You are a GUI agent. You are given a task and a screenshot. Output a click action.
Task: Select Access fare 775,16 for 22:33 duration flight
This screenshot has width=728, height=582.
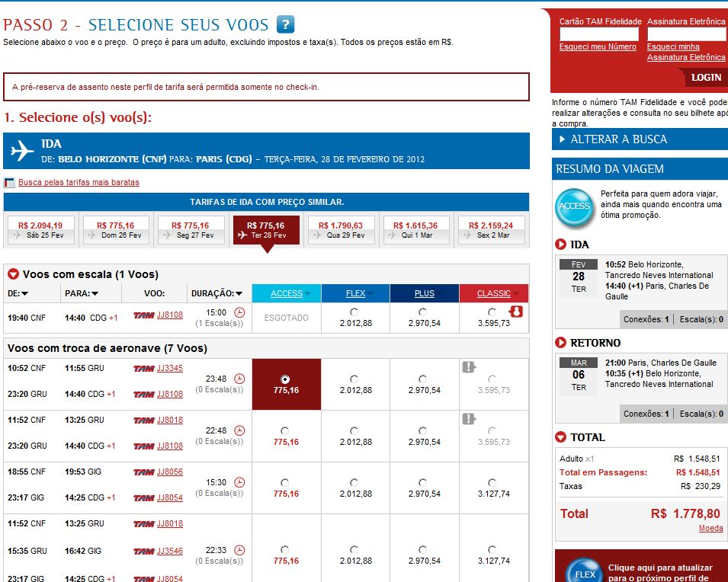[x=285, y=549]
